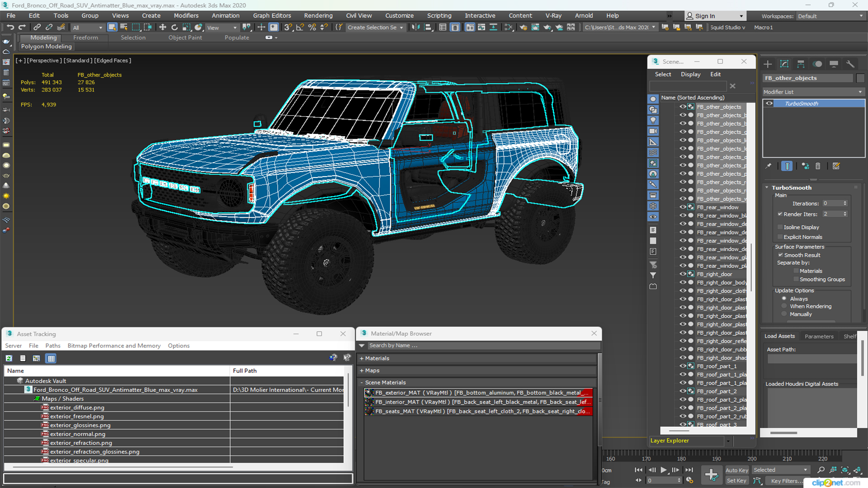868x488 pixels.
Task: Click Zoom Extents Selected viewport icon
Action: point(844,470)
